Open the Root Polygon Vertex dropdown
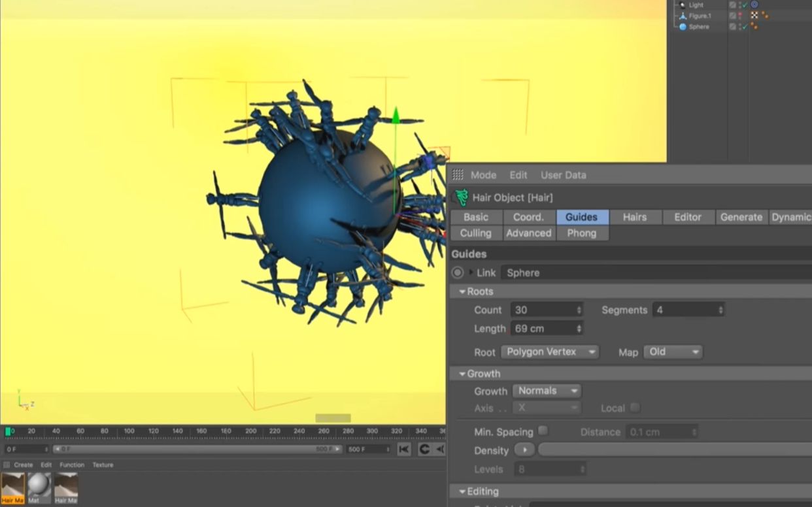The width and height of the screenshot is (812, 507). pos(549,352)
